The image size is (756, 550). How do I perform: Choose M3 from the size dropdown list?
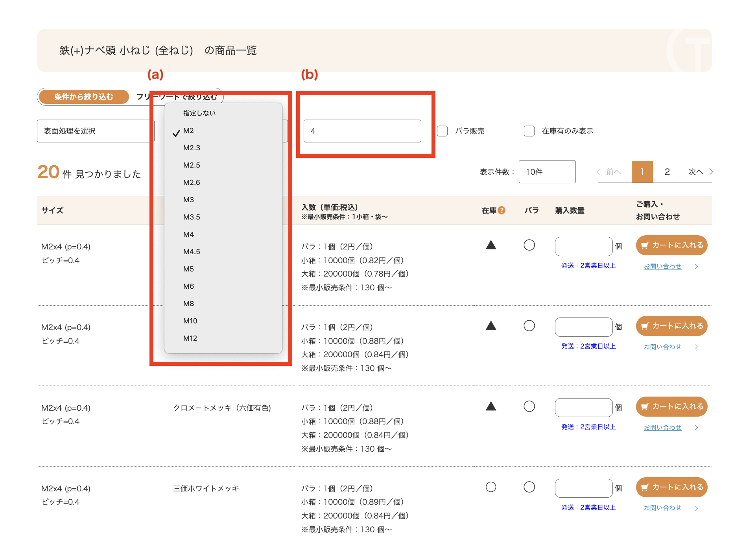click(x=189, y=200)
